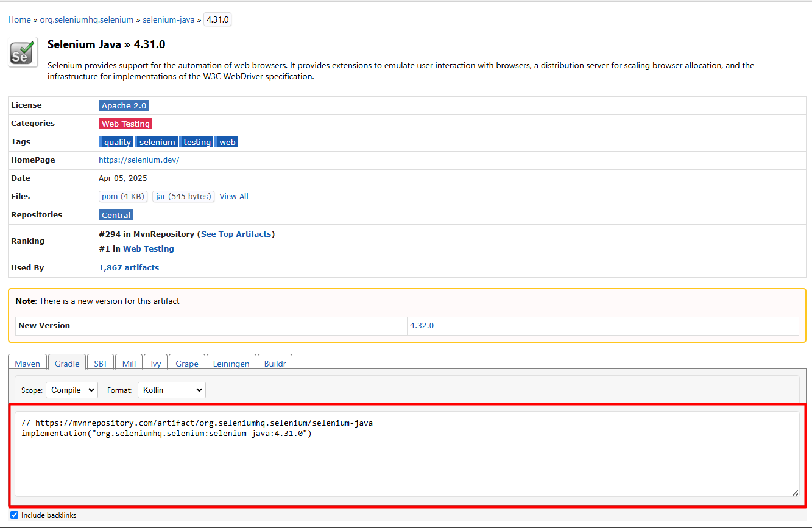This screenshot has height=528, width=812.
Task: Go to Home breadcrumb link
Action: pyautogui.click(x=19, y=19)
